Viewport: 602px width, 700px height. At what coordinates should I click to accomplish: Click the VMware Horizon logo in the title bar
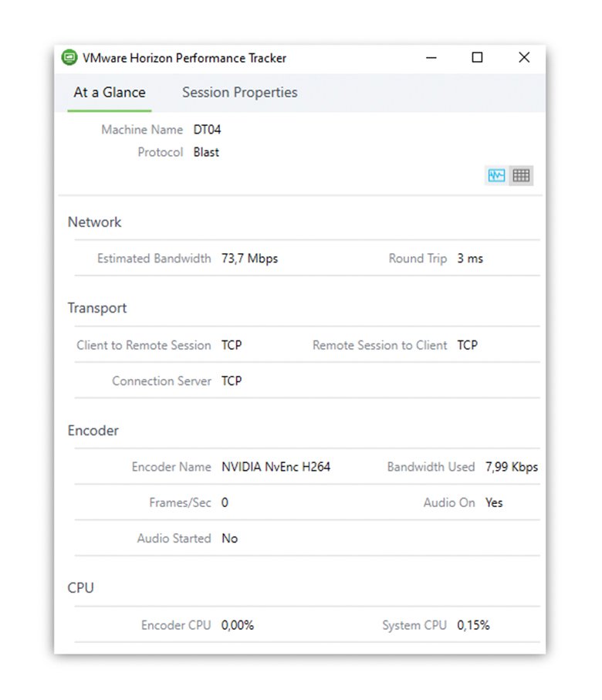(x=71, y=57)
